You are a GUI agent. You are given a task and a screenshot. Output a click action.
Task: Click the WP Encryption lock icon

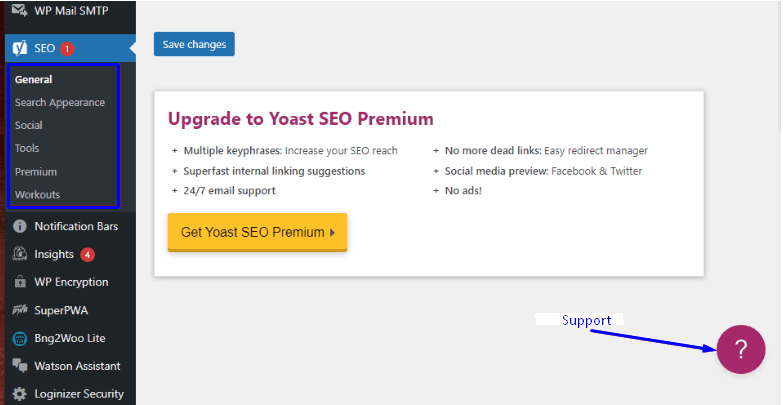point(19,282)
